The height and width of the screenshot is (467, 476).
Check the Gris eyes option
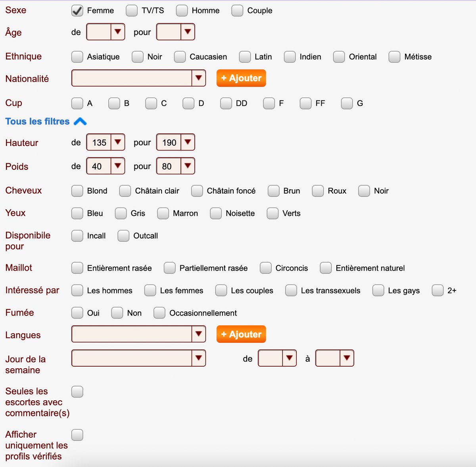coord(121,213)
